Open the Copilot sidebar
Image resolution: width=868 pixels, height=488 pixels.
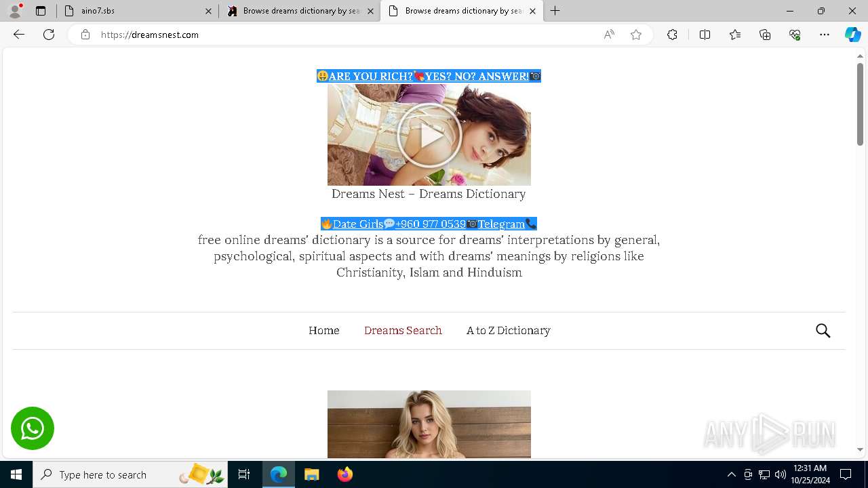852,35
